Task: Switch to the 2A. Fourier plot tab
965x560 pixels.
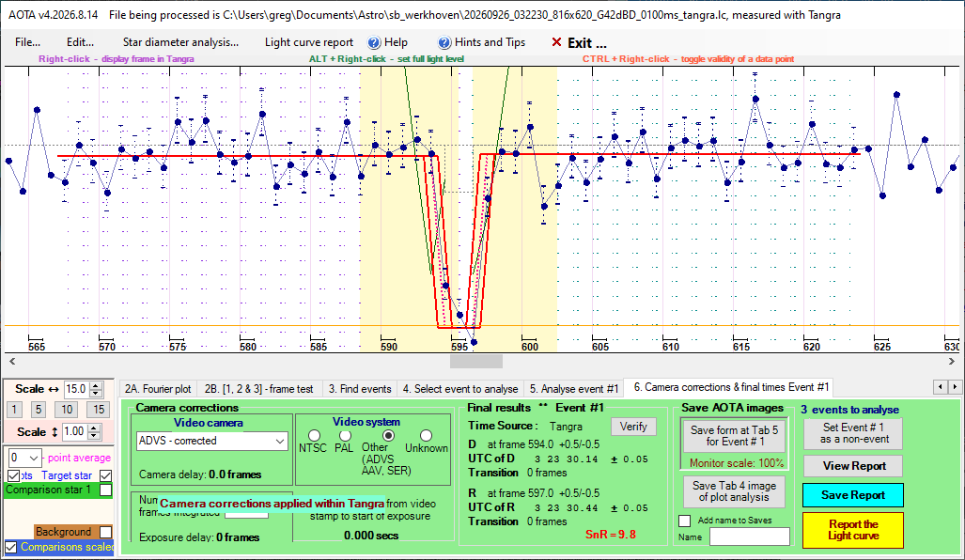Action: coord(158,389)
